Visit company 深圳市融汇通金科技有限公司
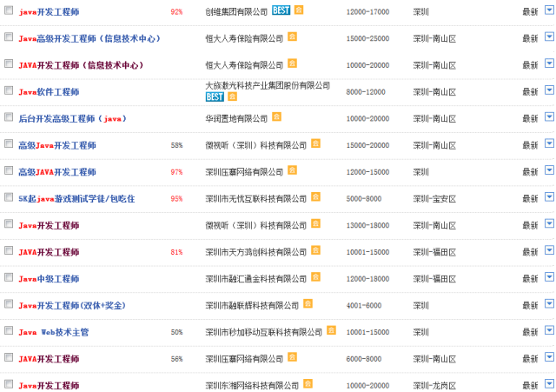 pyautogui.click(x=256, y=279)
